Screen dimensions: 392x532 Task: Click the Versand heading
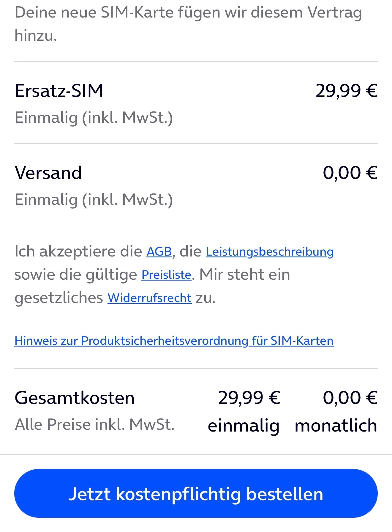point(48,173)
